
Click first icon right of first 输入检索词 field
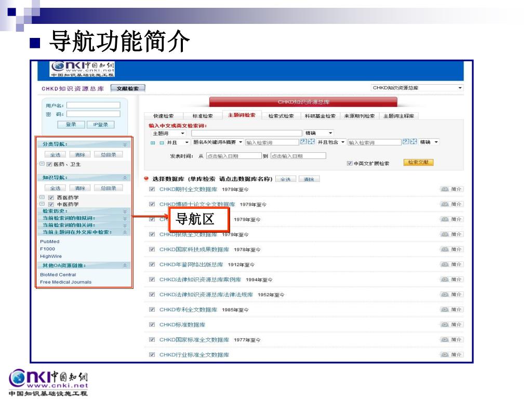(x=303, y=141)
